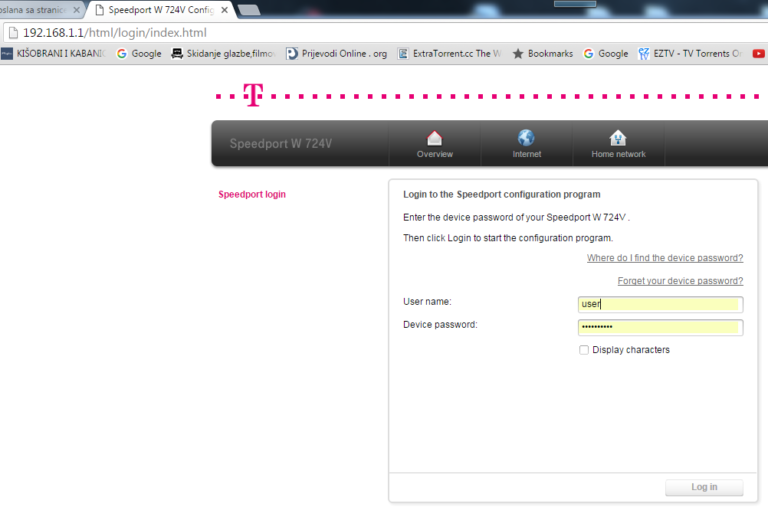Click 'Forget your device password?' link
The height and width of the screenshot is (520, 768).
click(680, 281)
